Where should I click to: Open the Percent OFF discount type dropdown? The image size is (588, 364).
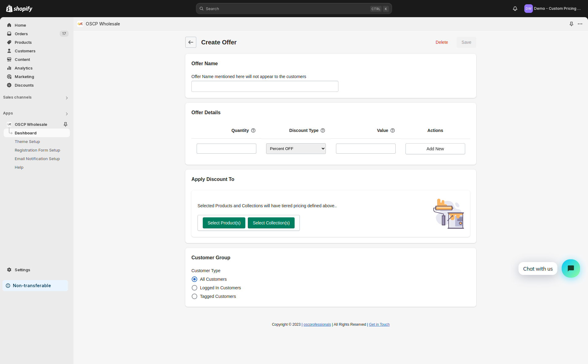coord(296,149)
